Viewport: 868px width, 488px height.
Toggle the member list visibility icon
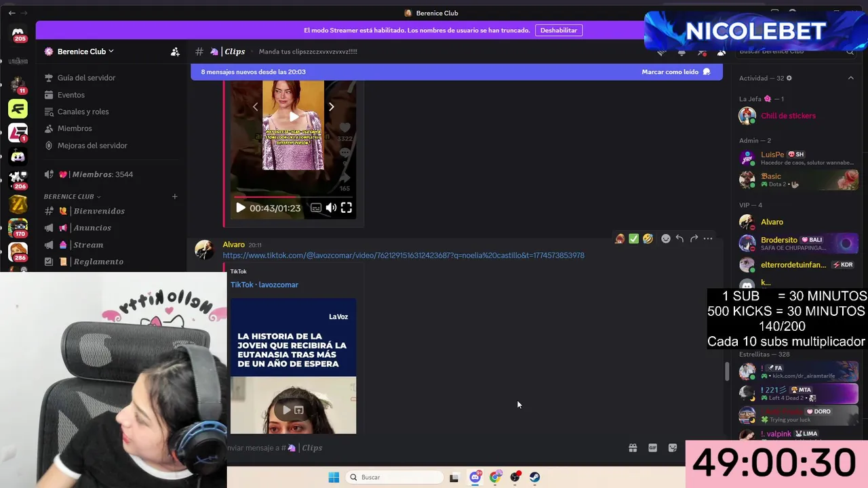click(721, 52)
